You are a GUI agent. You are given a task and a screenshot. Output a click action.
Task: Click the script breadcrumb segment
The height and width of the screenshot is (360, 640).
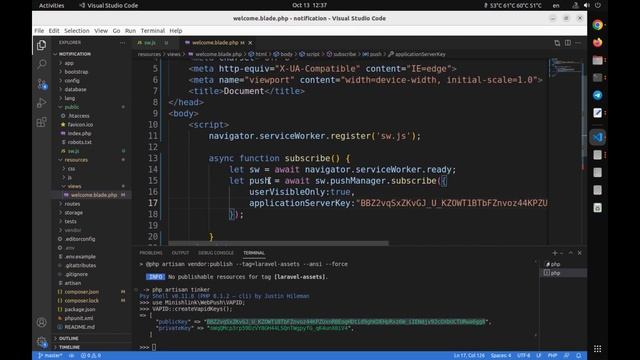coord(309,54)
